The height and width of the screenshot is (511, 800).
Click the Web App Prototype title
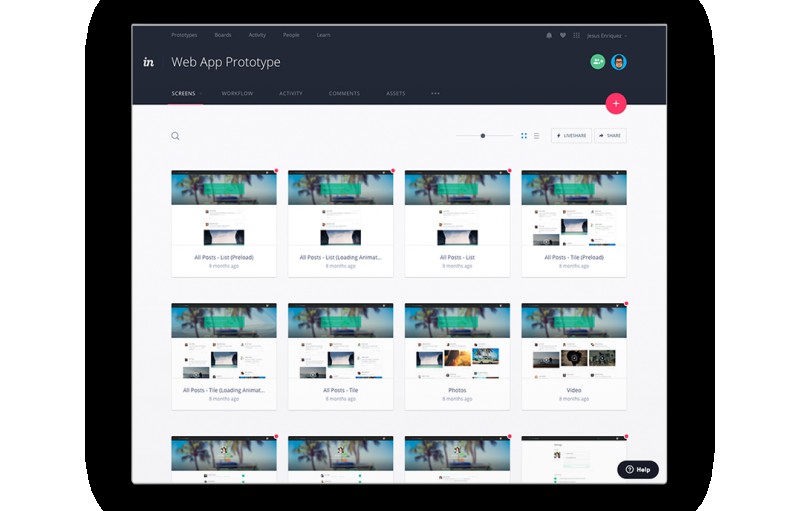[226, 62]
